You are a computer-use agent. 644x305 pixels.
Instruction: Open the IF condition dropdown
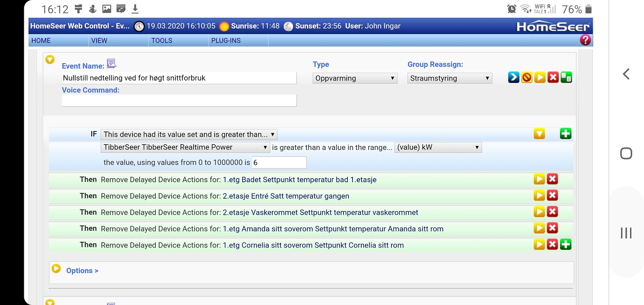click(189, 134)
